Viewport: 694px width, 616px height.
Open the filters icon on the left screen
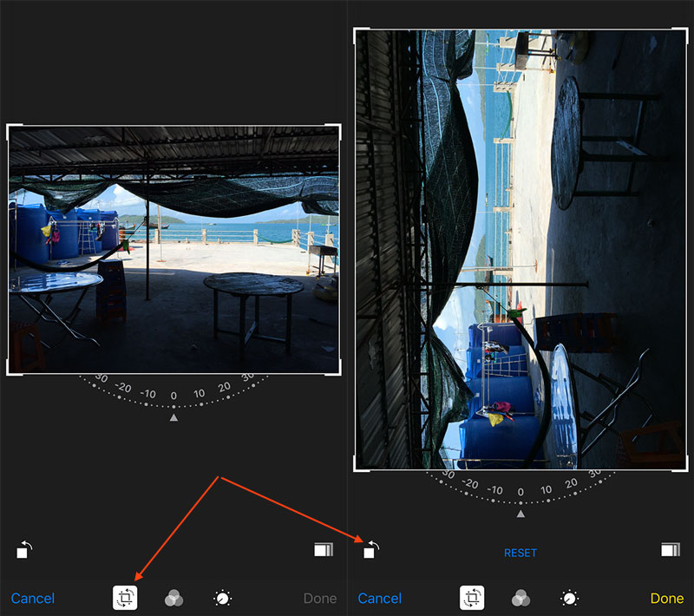[174, 598]
